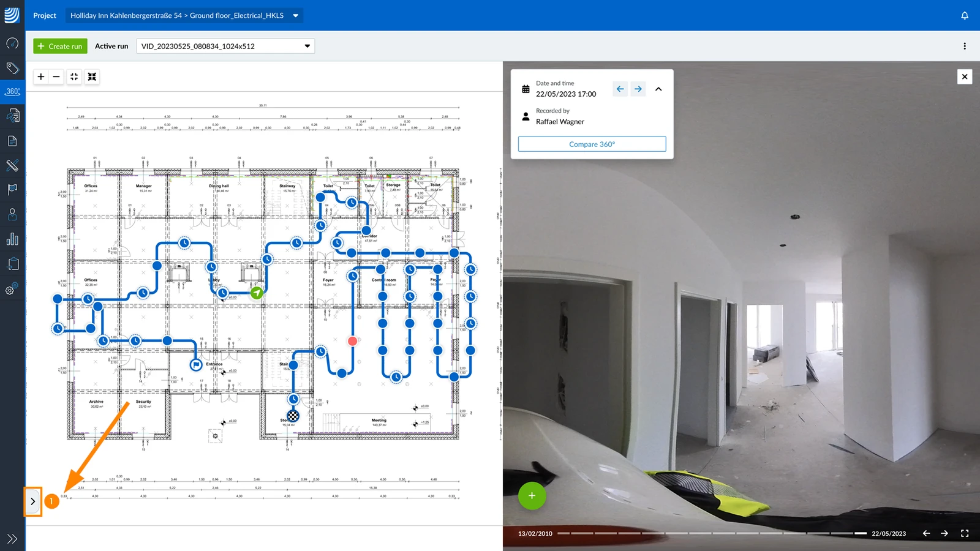Click Compare 360° button
This screenshot has height=551, width=980.
(x=592, y=144)
